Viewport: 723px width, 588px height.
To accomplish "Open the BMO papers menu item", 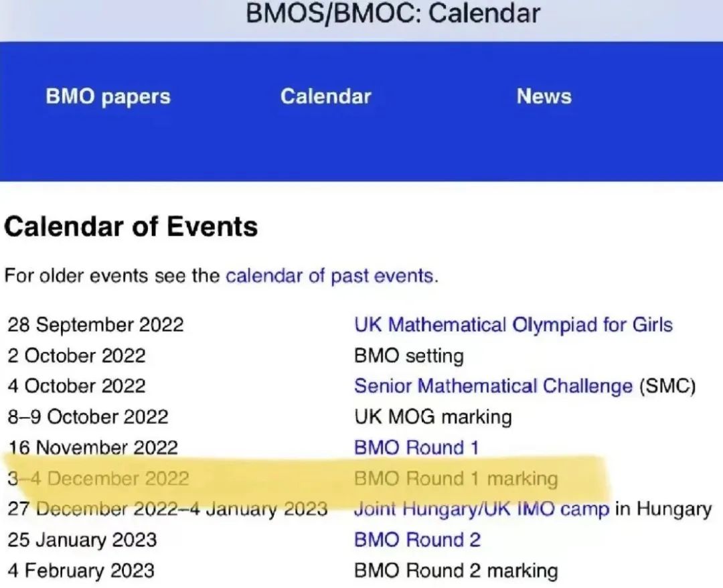I will coord(107,96).
